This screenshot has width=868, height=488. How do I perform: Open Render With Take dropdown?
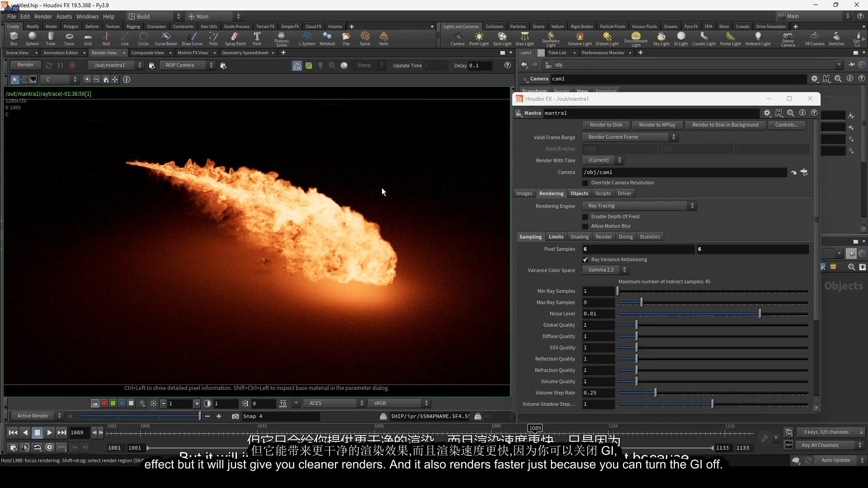(603, 160)
